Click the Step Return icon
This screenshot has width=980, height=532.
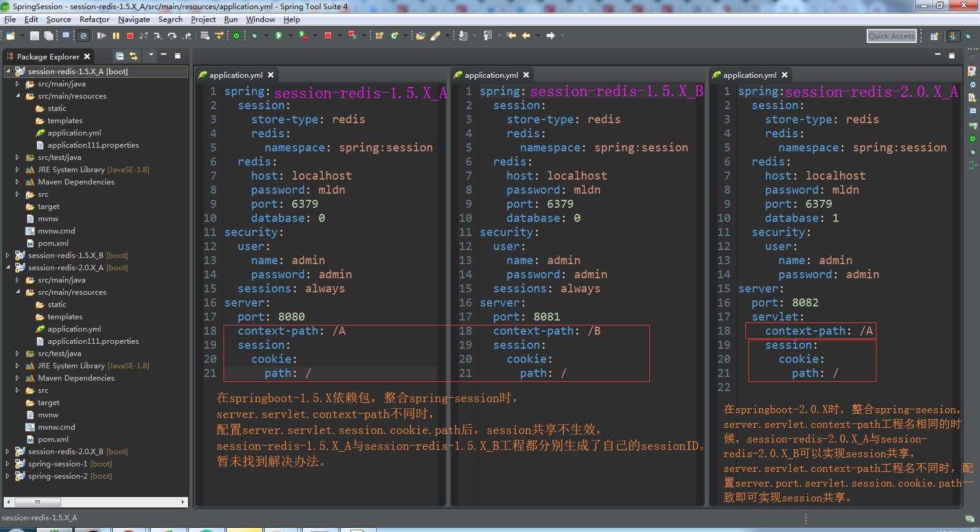pos(187,36)
